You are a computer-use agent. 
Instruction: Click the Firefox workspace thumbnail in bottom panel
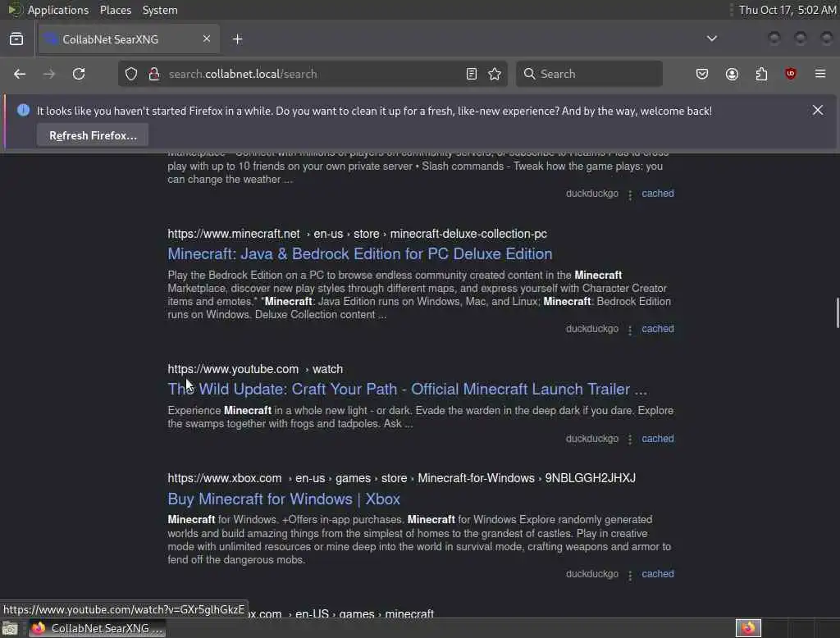[x=748, y=628]
